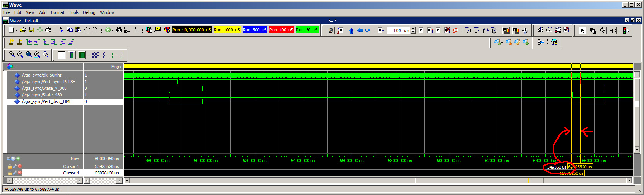Click the waveform horizontal scrollbar thumb
This screenshot has width=644, height=195.
479,180
